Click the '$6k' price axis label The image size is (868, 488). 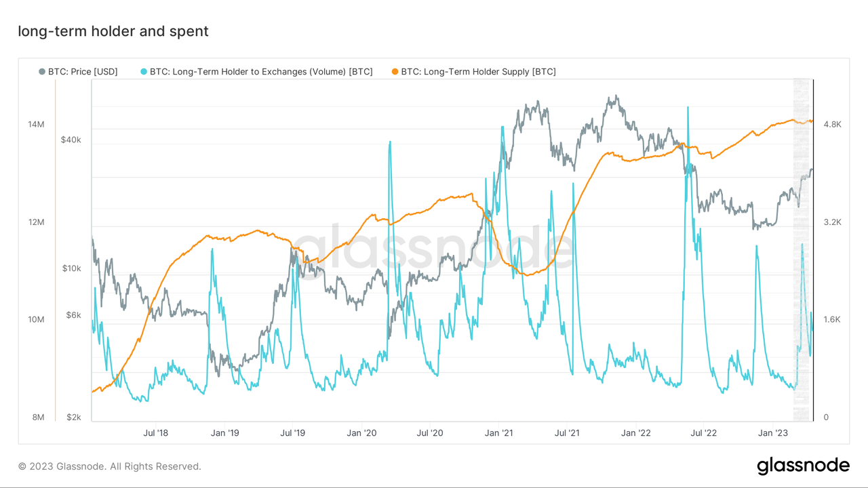(x=73, y=315)
